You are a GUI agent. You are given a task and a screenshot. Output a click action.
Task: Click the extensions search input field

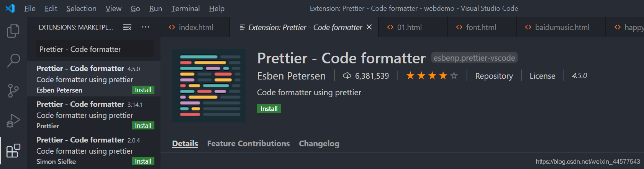pos(95,49)
